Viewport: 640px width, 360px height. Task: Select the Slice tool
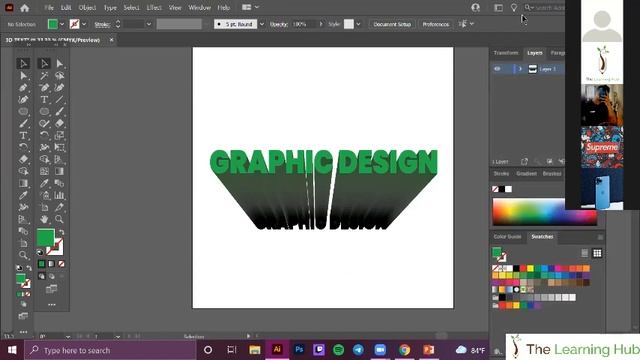[60, 207]
